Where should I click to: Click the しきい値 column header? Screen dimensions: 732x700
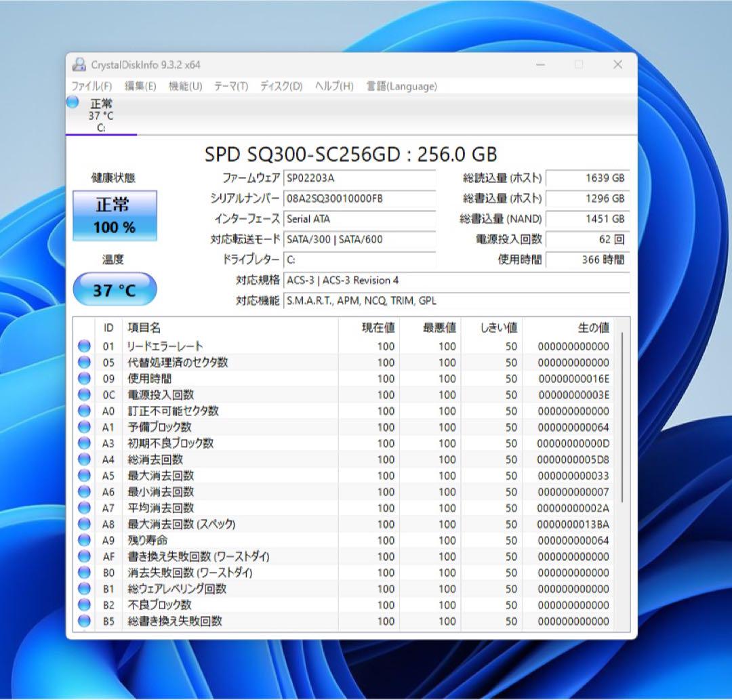[x=491, y=328]
